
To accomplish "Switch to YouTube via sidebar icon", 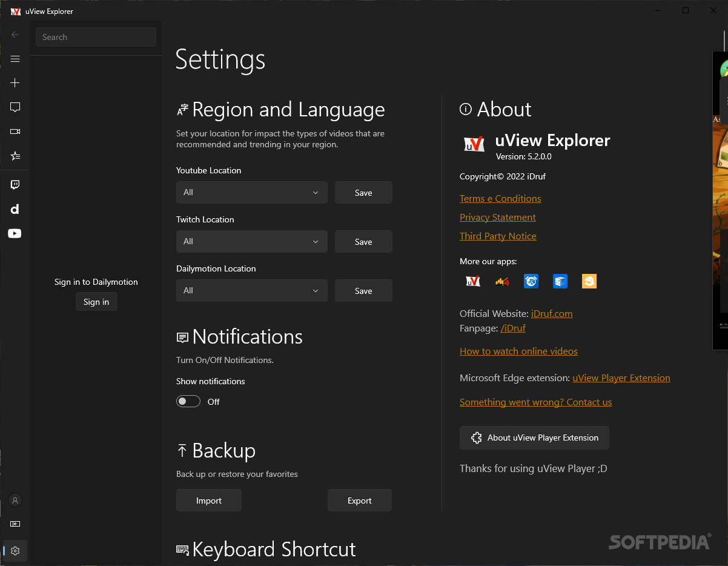I will pos(15,233).
